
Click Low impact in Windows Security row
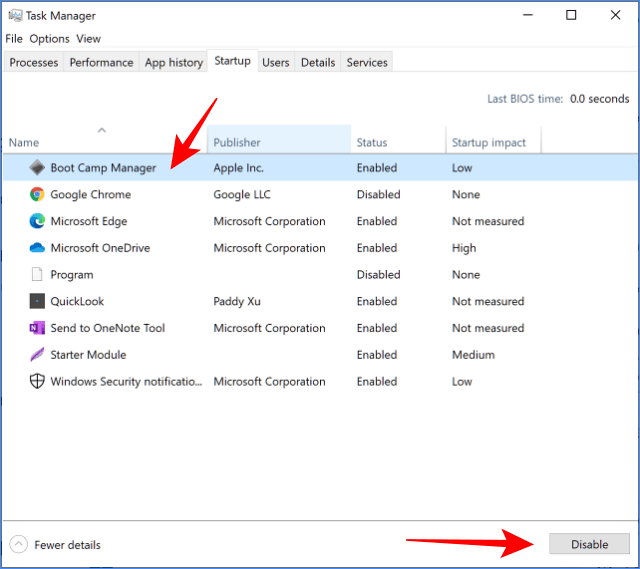(462, 381)
